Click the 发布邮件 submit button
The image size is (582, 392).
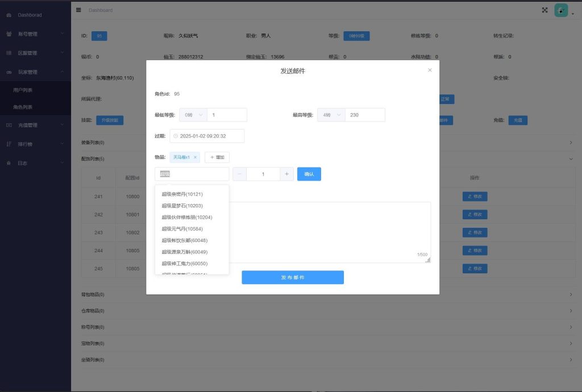click(x=293, y=277)
